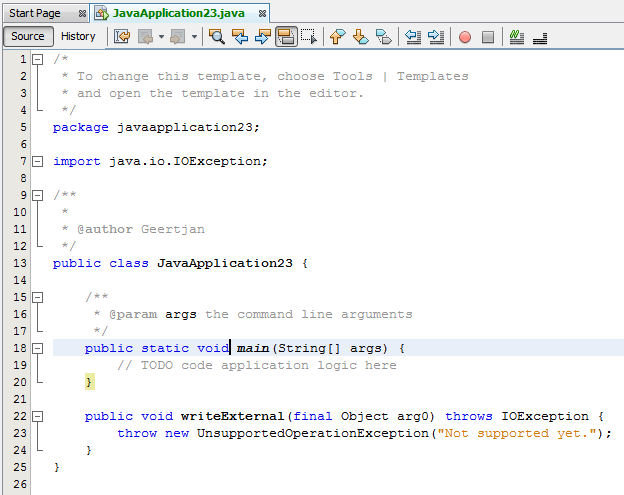624x495 pixels.
Task: Jump to the previous search occurrence
Action: pos(240,37)
